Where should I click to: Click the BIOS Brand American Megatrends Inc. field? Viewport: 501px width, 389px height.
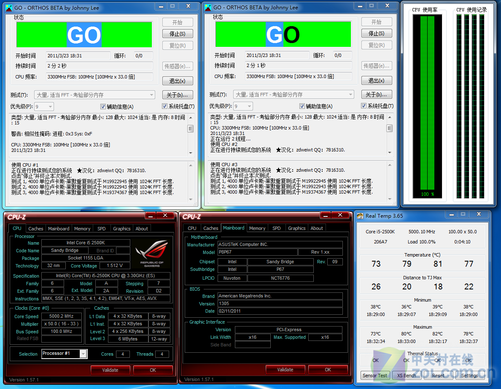pos(280,296)
